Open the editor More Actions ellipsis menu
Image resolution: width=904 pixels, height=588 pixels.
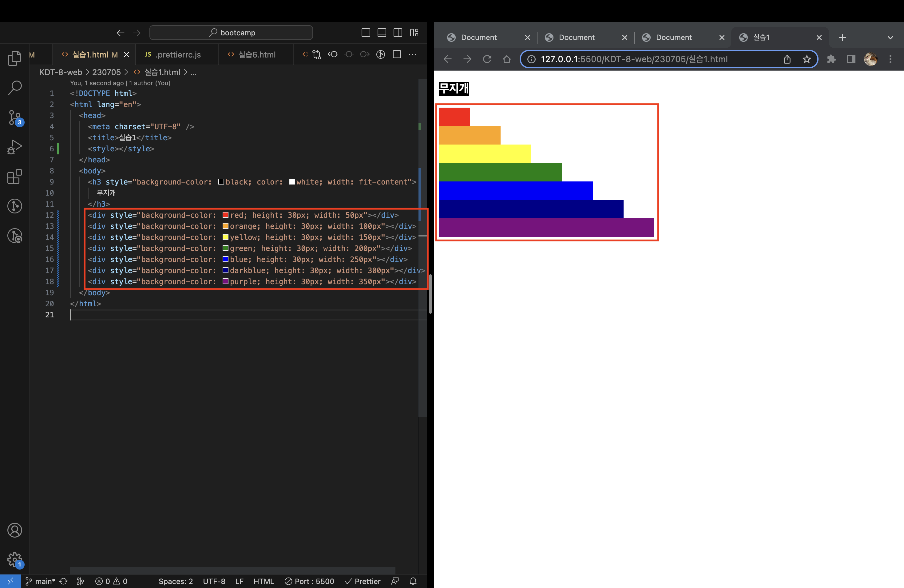click(413, 55)
